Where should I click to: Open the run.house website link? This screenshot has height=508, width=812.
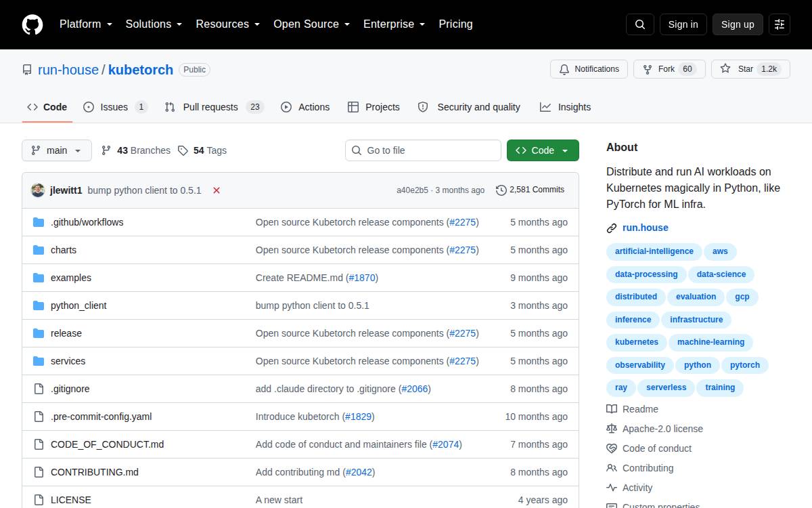(x=646, y=228)
